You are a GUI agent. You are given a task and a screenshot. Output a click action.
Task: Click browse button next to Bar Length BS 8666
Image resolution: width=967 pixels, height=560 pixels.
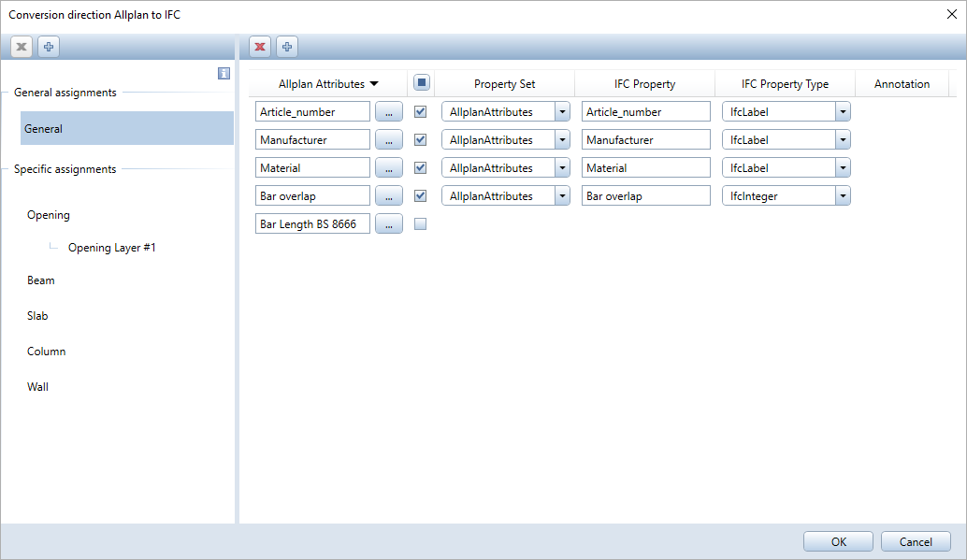pos(389,224)
